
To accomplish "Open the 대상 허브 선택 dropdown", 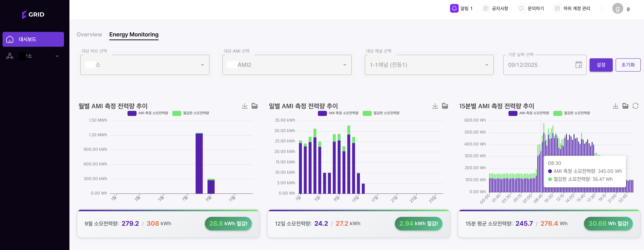I will pyautogui.click(x=144, y=65).
